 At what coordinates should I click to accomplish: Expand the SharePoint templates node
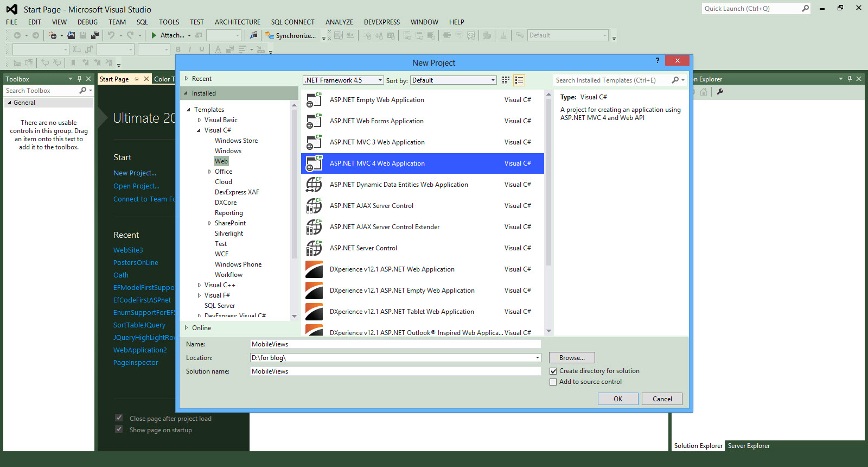click(x=209, y=223)
